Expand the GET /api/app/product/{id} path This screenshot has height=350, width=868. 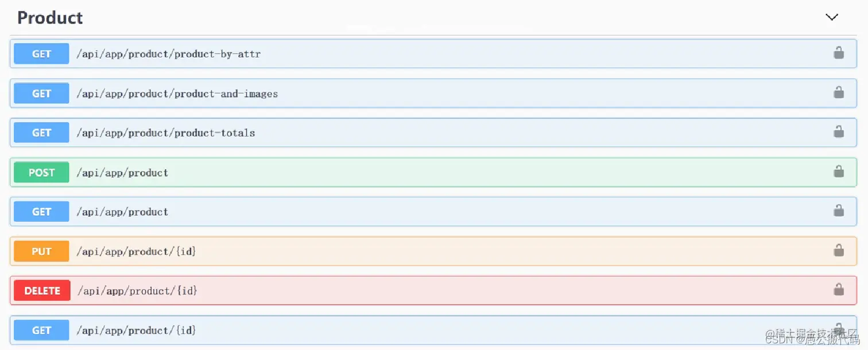pos(136,330)
